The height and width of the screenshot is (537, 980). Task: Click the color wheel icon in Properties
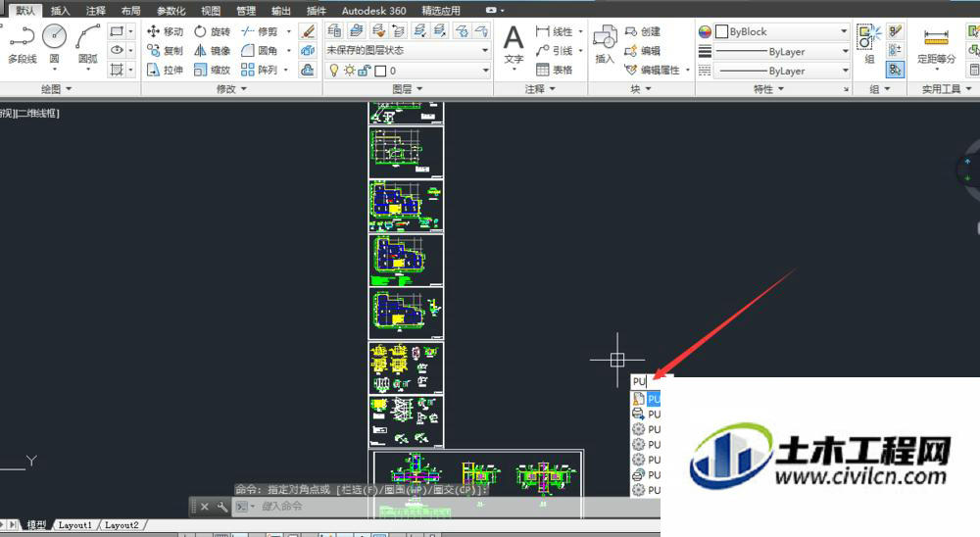705,31
